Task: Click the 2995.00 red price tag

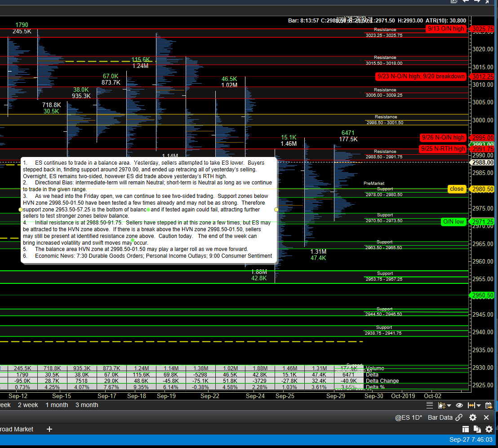Action: click(x=483, y=138)
